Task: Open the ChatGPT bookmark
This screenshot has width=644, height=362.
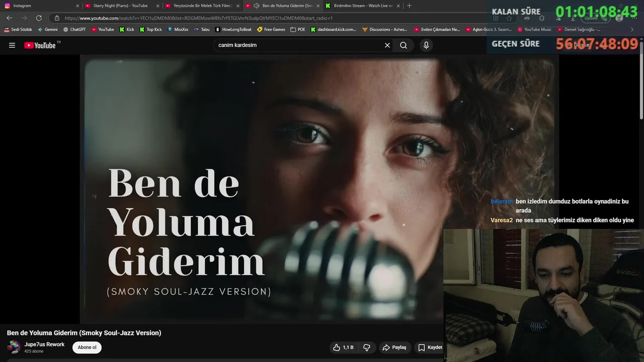Action: click(74, 30)
